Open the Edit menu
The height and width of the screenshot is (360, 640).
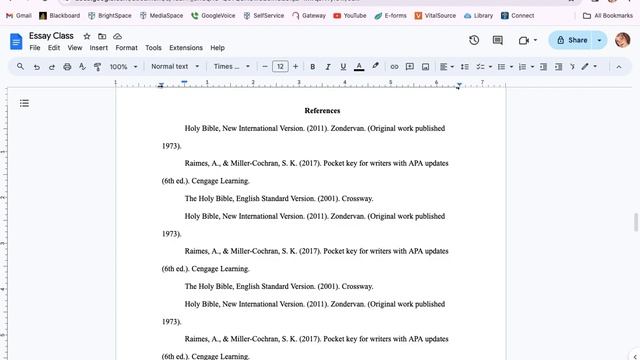[54, 48]
